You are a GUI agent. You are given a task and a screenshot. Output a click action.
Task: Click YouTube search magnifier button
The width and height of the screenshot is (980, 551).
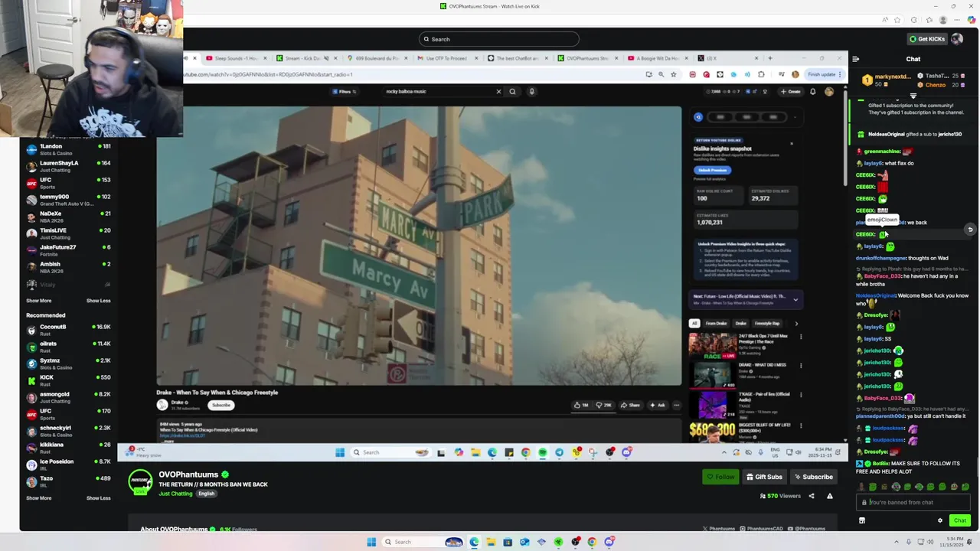(x=512, y=92)
